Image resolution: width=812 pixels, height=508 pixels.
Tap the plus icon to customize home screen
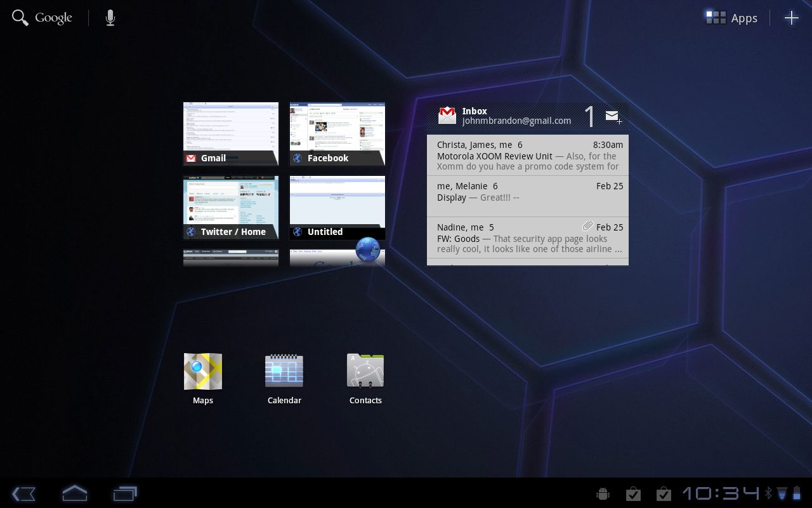[792, 18]
